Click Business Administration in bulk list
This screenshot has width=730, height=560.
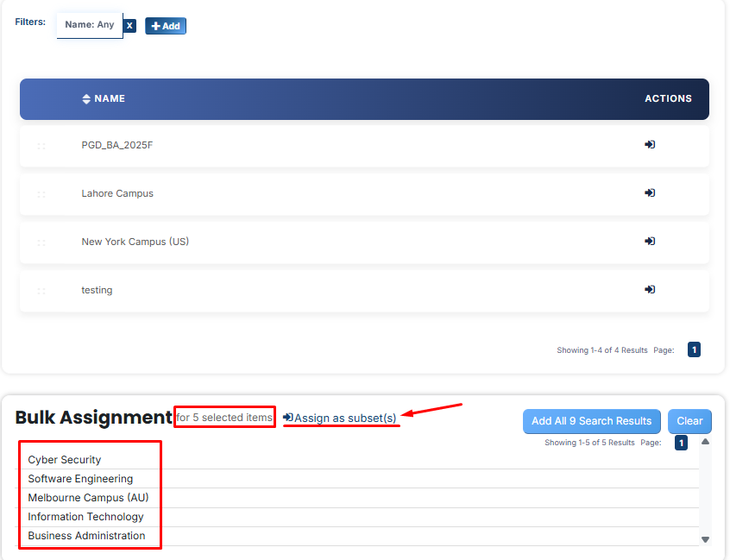[x=86, y=536]
